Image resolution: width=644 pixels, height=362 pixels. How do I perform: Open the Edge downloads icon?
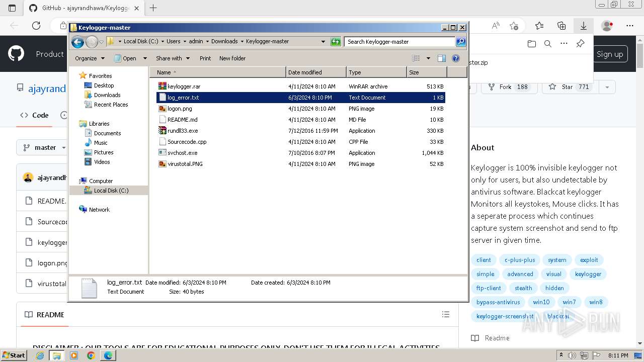coord(584,26)
